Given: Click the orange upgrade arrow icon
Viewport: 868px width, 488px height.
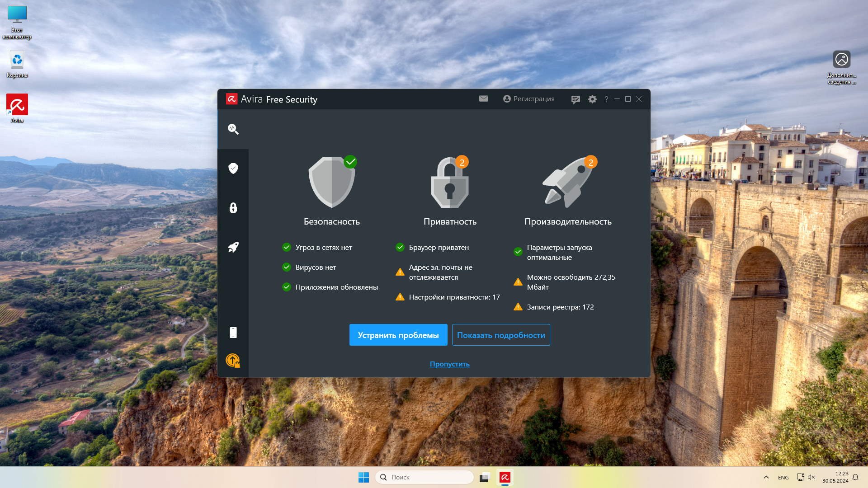Looking at the screenshot, I should (x=233, y=360).
